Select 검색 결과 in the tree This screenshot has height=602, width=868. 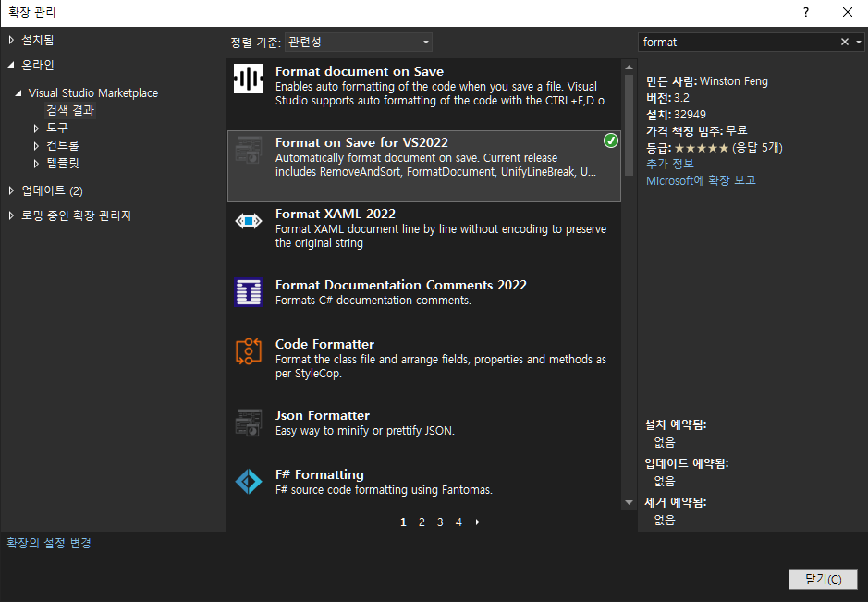tap(70, 110)
